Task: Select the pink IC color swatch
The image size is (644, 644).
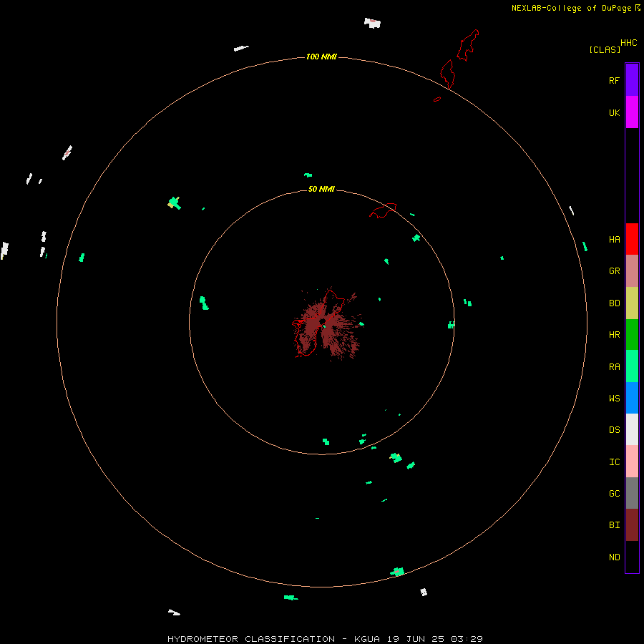Action: point(632,462)
